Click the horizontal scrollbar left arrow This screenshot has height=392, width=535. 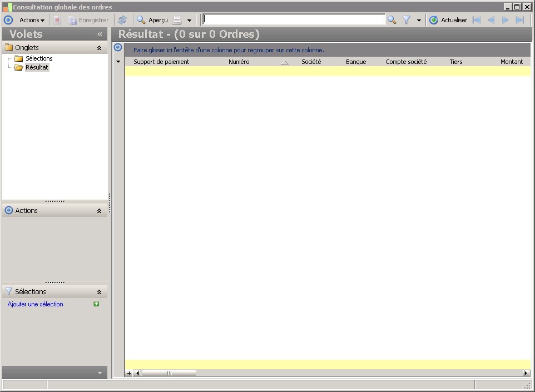137,373
